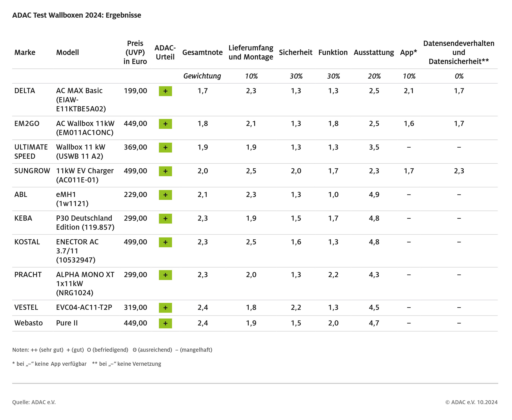Select the brand cell 'KOSTAL'

pos(27,242)
